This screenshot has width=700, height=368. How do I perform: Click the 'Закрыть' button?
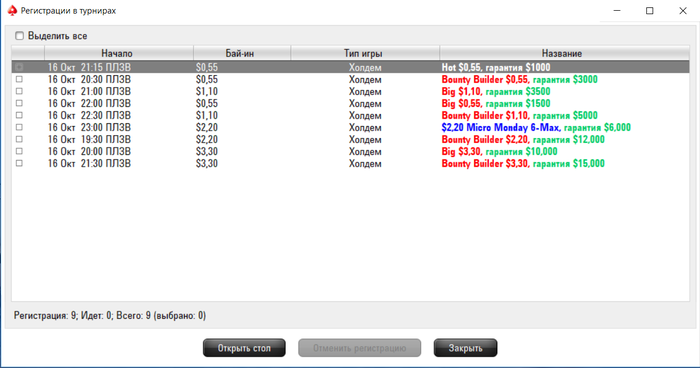(465, 348)
